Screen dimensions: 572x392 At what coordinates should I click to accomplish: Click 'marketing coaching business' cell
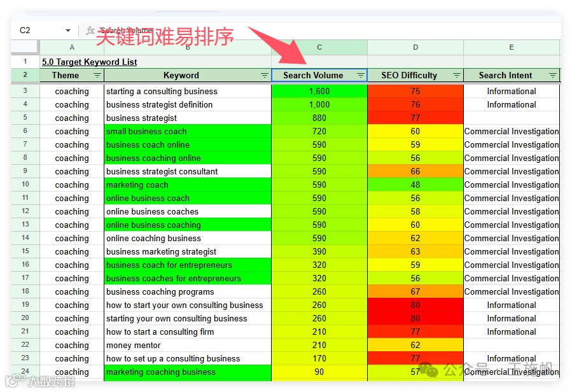click(x=188, y=372)
